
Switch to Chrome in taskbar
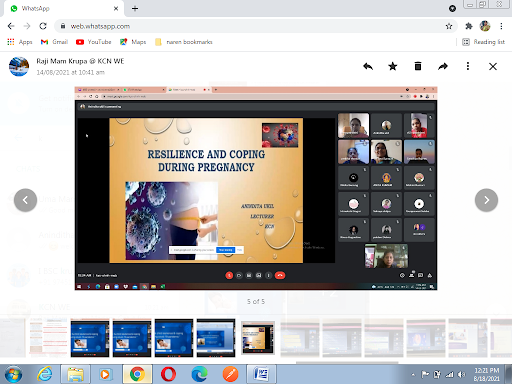(x=137, y=374)
